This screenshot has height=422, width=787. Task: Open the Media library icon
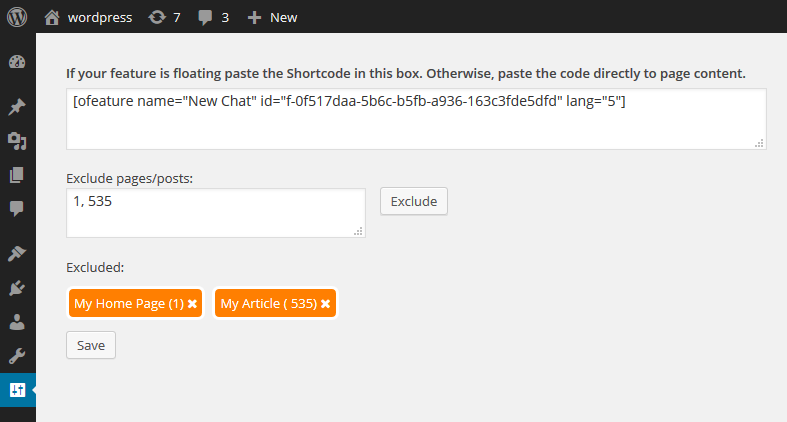pos(17,141)
